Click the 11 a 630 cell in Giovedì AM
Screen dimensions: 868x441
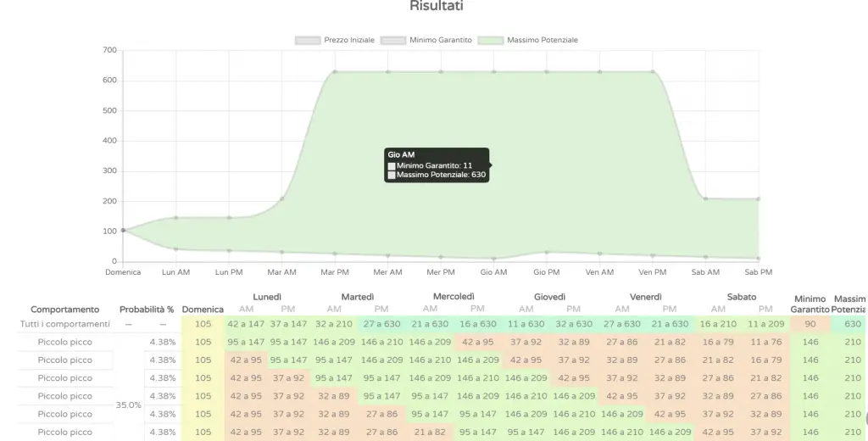click(526, 324)
